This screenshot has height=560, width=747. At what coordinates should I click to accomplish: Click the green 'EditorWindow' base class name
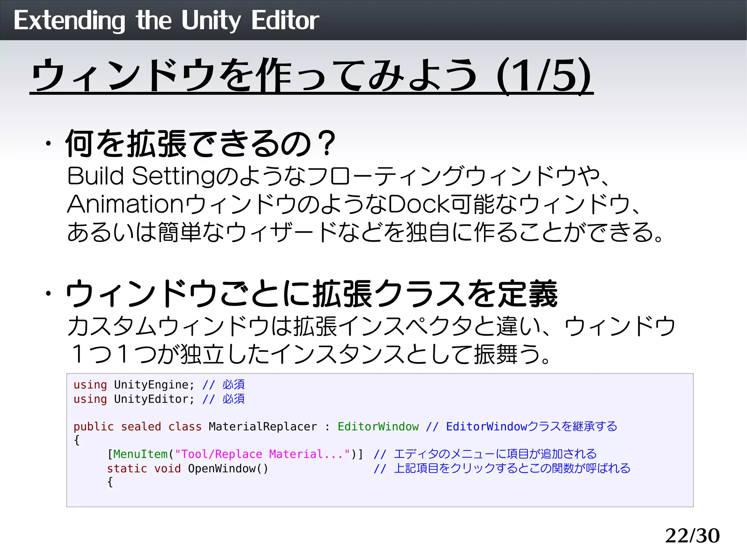tap(378, 426)
